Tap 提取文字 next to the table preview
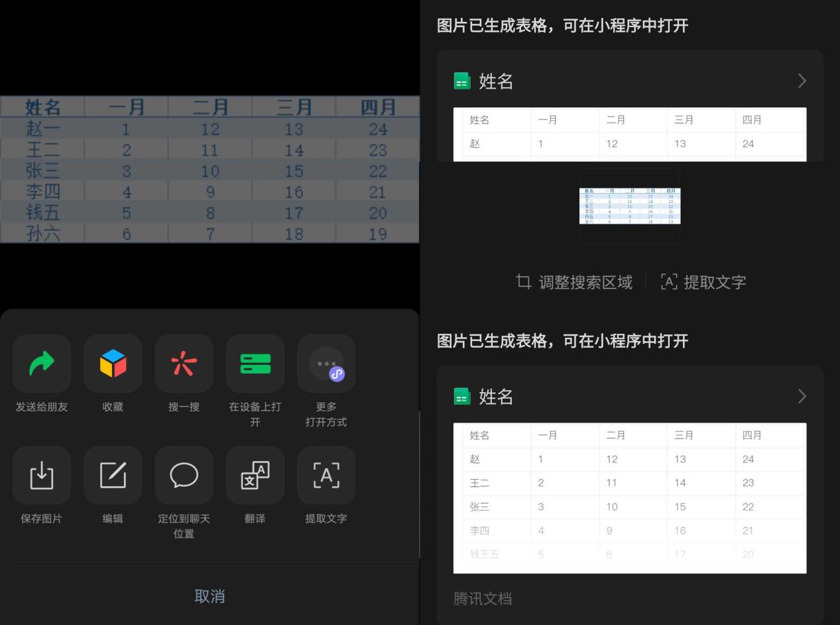 click(x=714, y=282)
